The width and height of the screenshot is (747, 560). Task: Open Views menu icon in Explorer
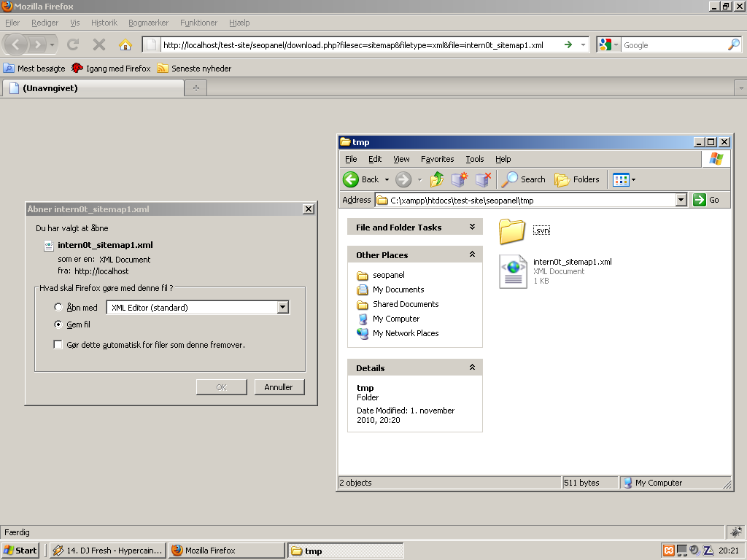[x=624, y=180]
